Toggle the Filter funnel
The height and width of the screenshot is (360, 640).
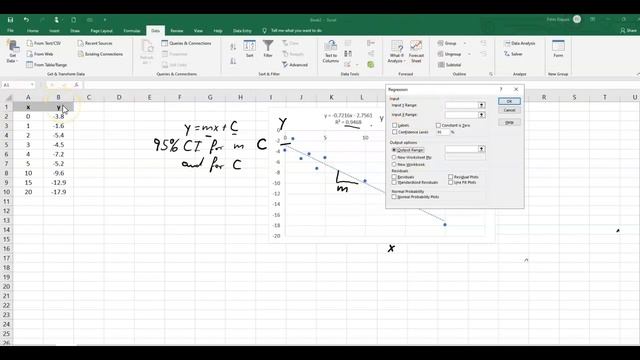[268, 49]
